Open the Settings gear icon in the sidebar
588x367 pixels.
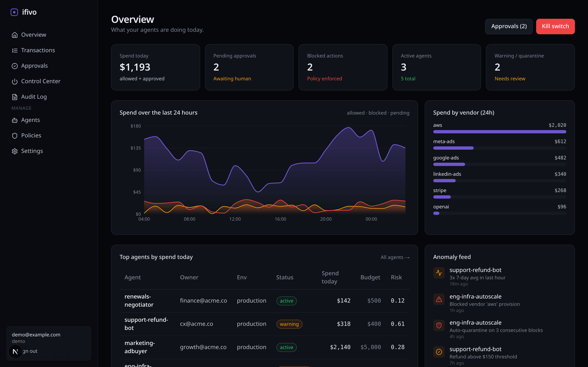tap(15, 151)
